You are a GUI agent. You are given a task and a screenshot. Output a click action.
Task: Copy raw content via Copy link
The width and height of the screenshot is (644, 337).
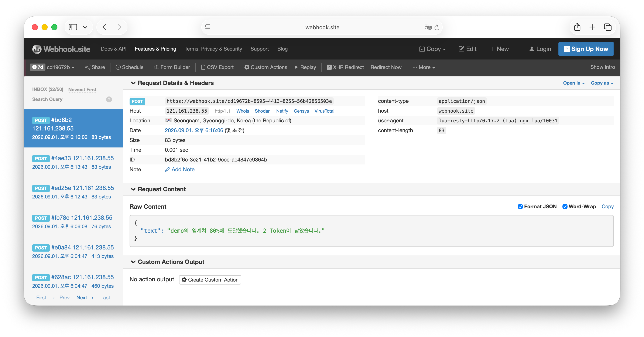(x=607, y=207)
